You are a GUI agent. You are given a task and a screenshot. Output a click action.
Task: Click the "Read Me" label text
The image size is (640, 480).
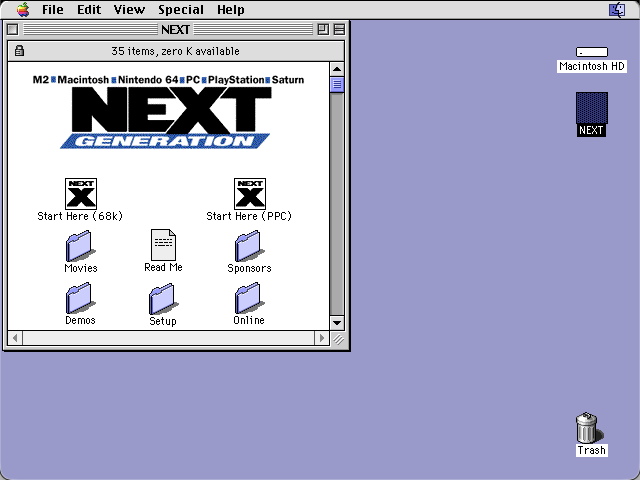point(163,267)
